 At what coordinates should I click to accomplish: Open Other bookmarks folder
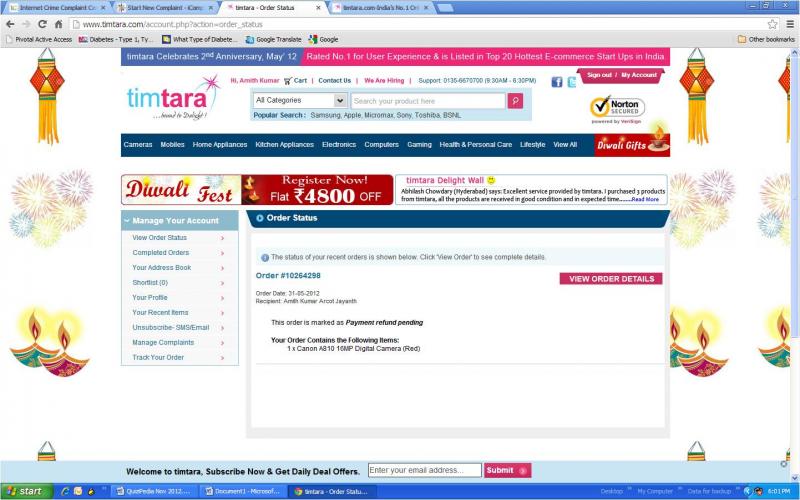(x=766, y=39)
